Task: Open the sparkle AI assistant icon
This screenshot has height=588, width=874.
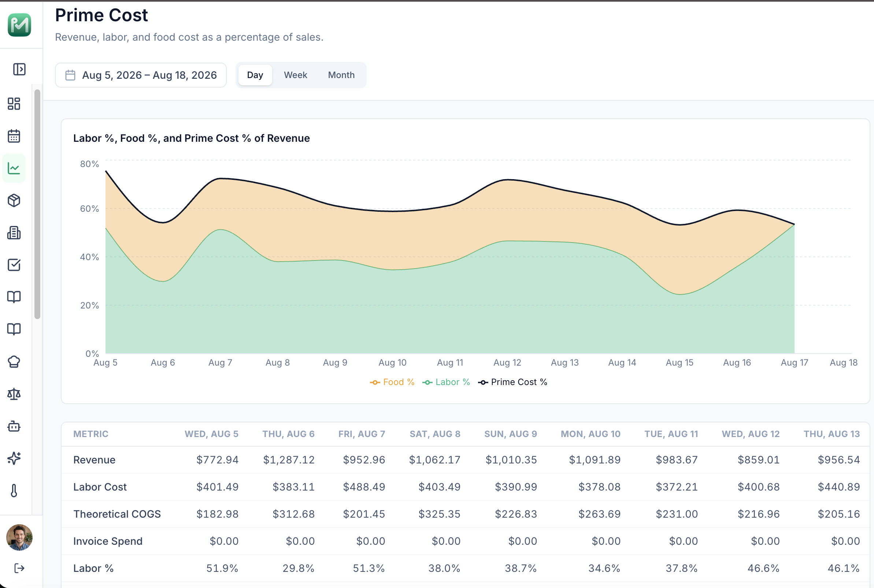Action: (x=14, y=458)
